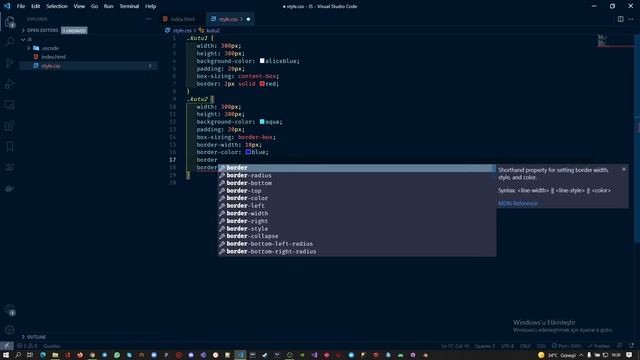The height and width of the screenshot is (360, 640).
Task: Open editor more actions ellipsis
Action: (631, 19)
